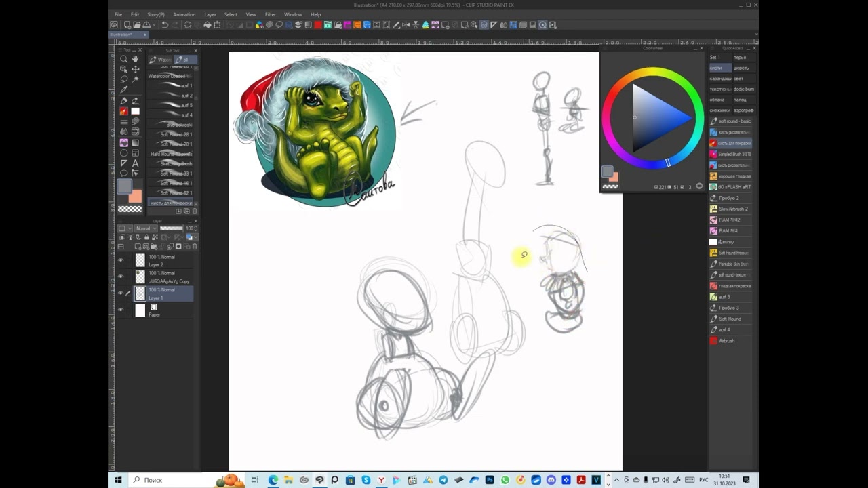Select the 'SlowAirbrush 2' quick access tool
Image resolution: width=868 pixels, height=488 pixels.
click(730, 209)
